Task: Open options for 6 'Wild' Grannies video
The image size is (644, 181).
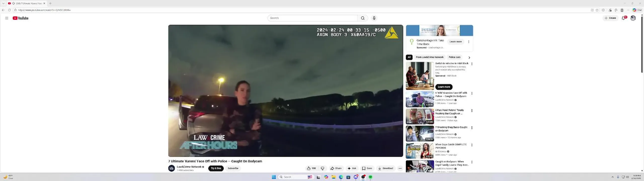Action: (472, 94)
